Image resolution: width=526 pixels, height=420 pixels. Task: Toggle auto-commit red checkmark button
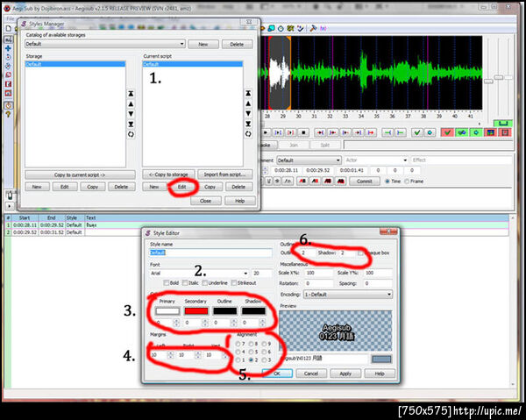(447, 132)
